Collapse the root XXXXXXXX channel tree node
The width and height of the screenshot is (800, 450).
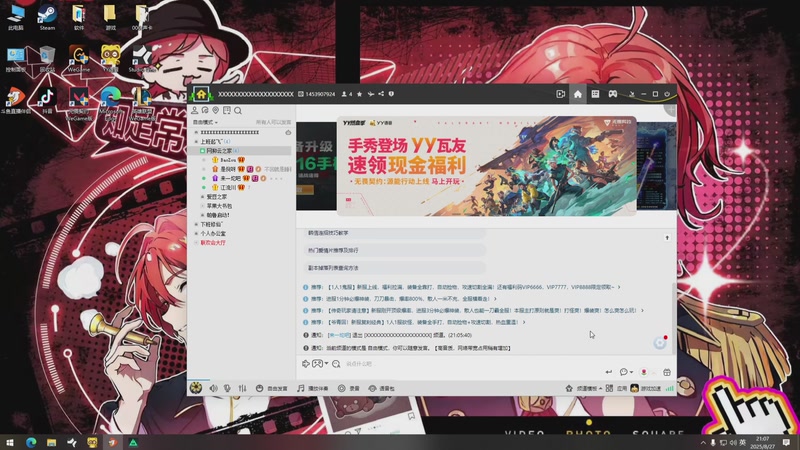click(x=196, y=132)
